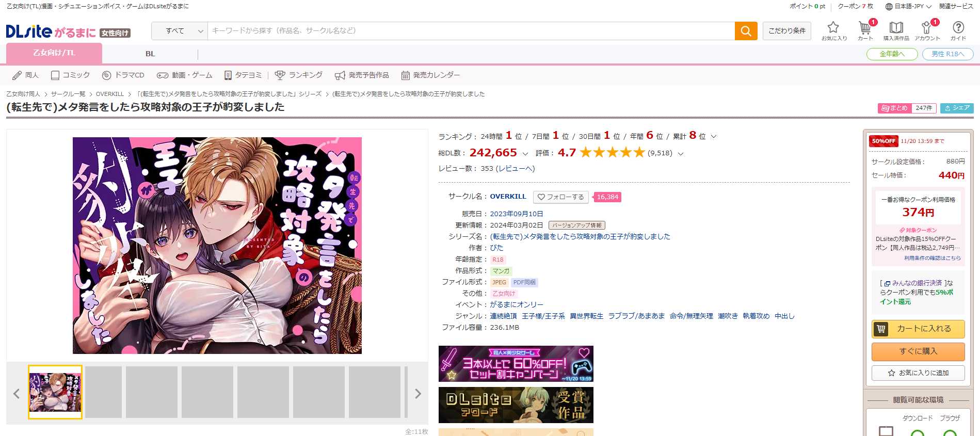
Task: Click the main cover image
Action: tap(217, 246)
